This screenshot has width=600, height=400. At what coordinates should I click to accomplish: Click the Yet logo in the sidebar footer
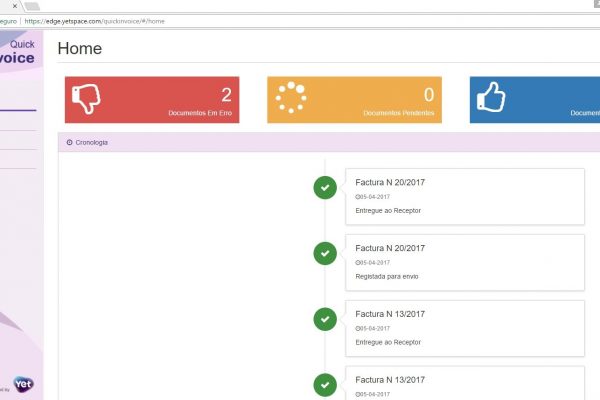coord(22,385)
